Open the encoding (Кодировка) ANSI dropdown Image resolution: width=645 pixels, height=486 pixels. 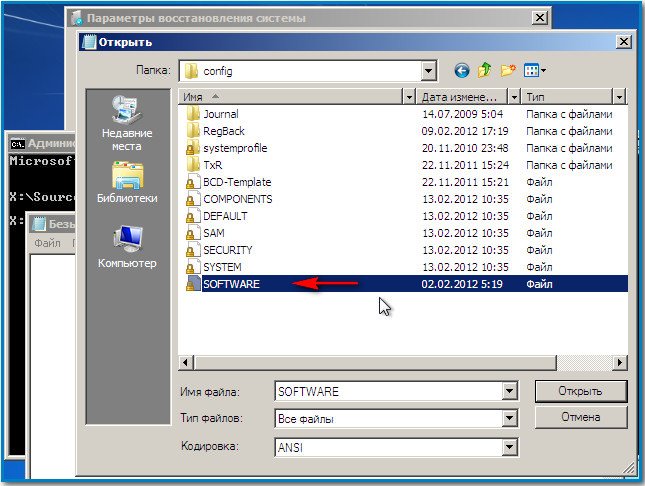(x=509, y=447)
